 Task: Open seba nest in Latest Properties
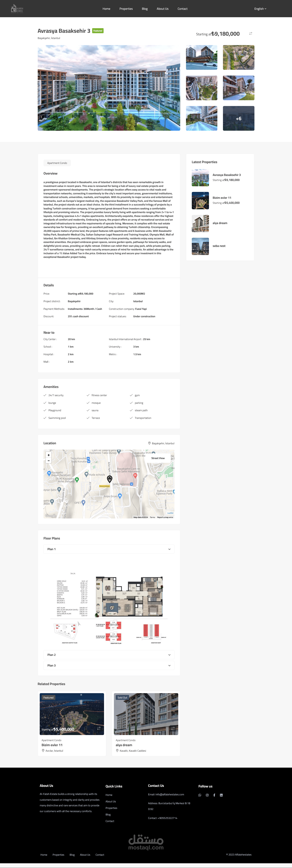coord(219,246)
